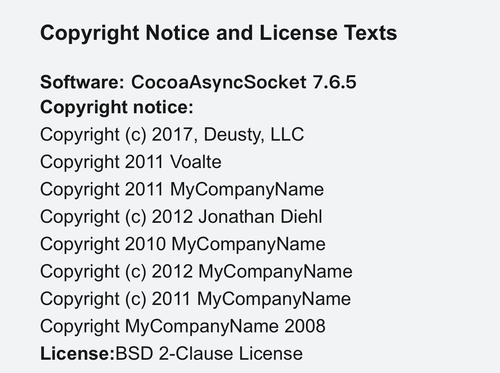Click the Copyright 2011 Voalte line

coord(131,162)
